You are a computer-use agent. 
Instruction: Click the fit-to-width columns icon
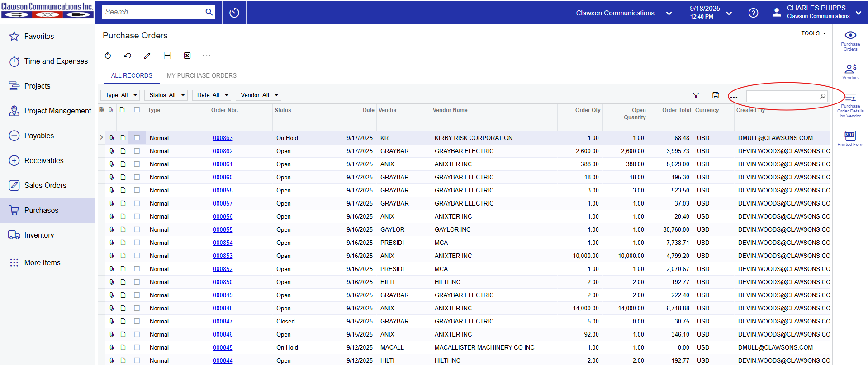click(x=167, y=56)
